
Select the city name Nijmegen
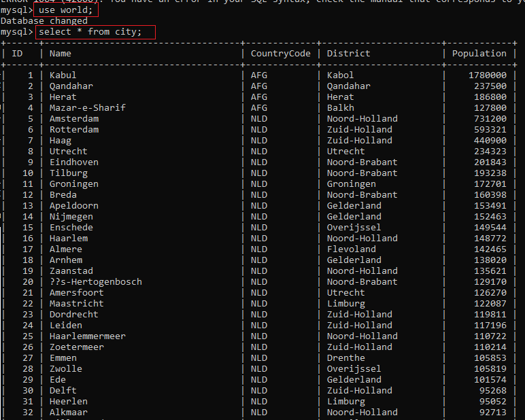pyautogui.click(x=71, y=217)
